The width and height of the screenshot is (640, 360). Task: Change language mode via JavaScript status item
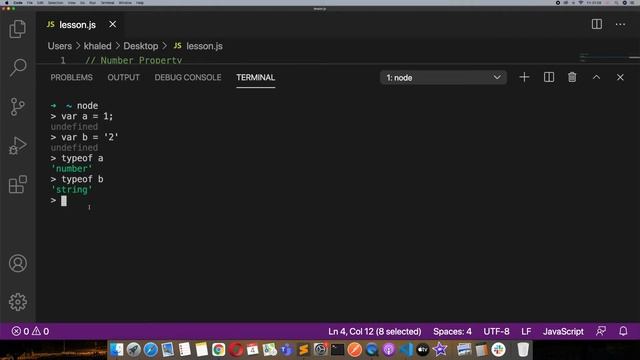(563, 331)
